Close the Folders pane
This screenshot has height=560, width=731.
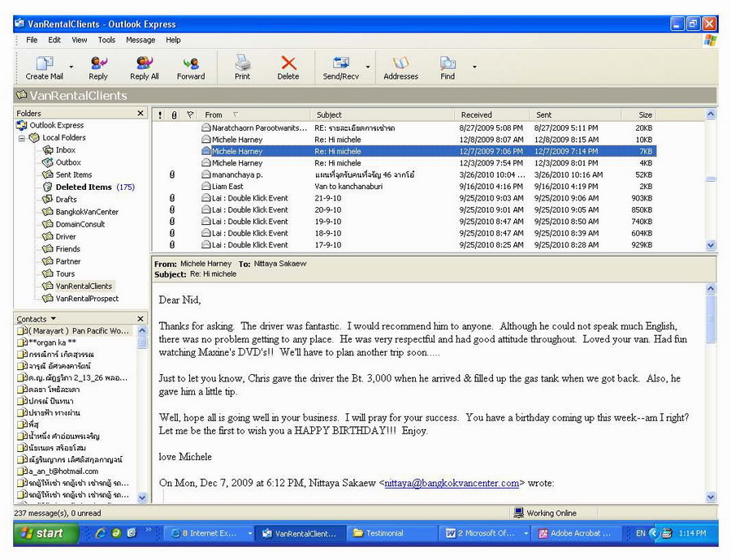(141, 113)
